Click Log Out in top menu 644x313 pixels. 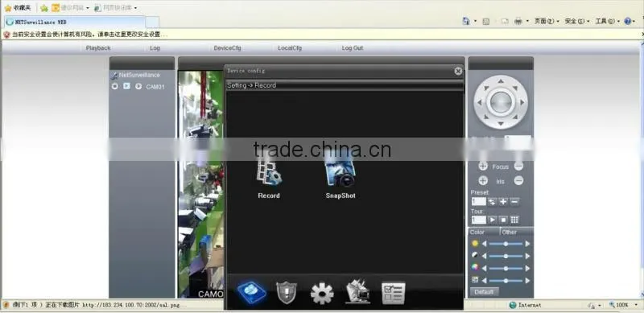(353, 48)
